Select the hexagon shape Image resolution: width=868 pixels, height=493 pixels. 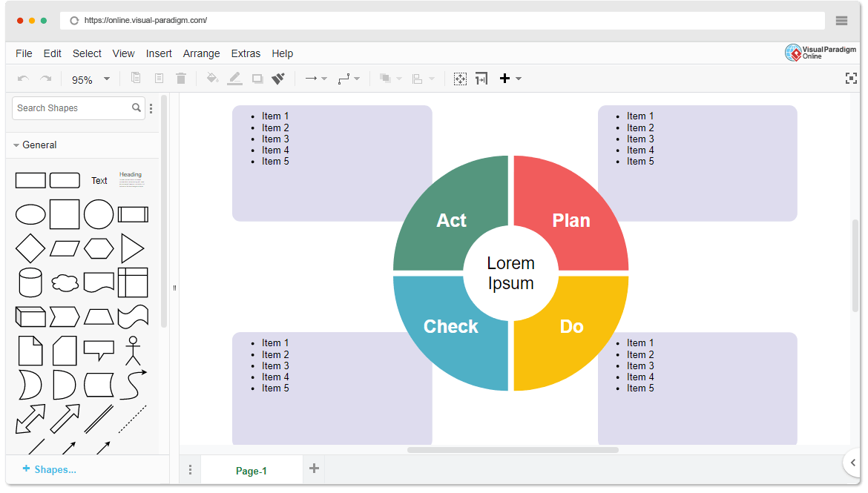(x=99, y=248)
